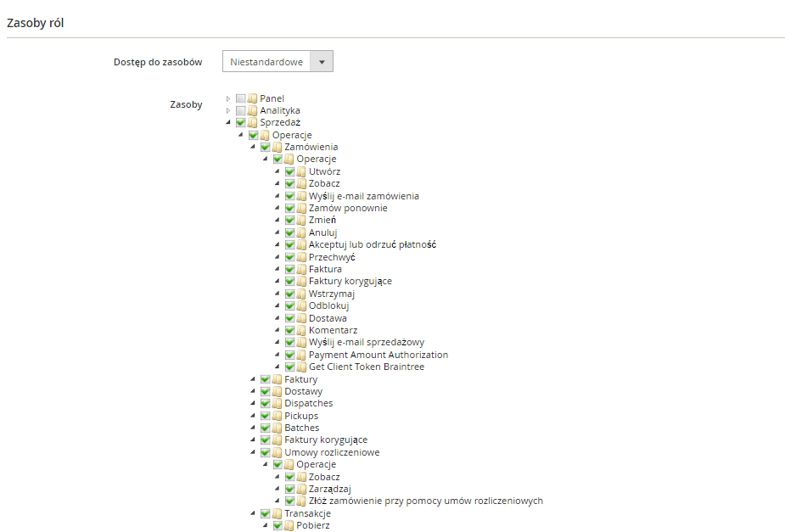
Task: Click the Umowy rozliczeniowe folder icon
Action: tap(277, 452)
